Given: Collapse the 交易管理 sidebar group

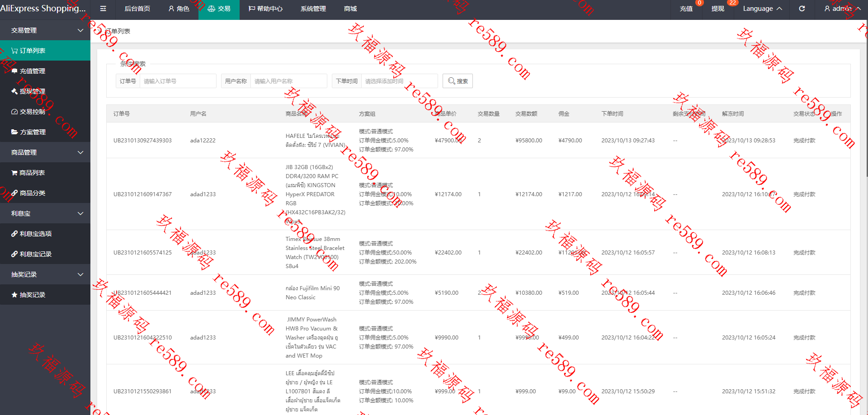Looking at the screenshot, I should pos(45,30).
